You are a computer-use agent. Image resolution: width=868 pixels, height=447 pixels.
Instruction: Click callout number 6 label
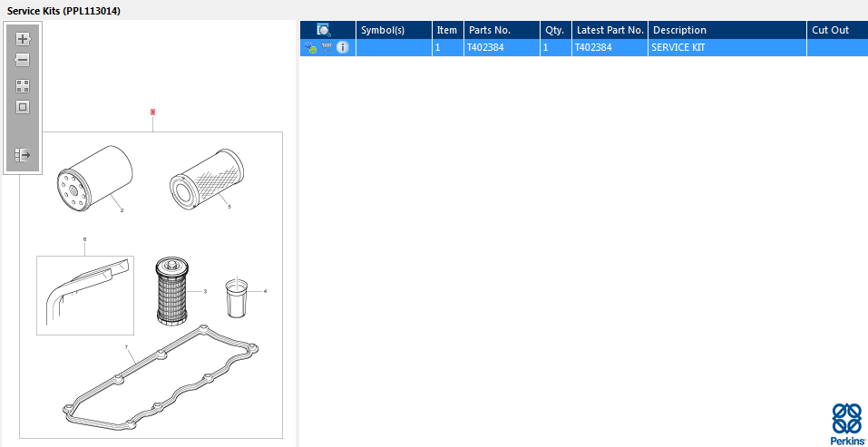pyautogui.click(x=84, y=239)
